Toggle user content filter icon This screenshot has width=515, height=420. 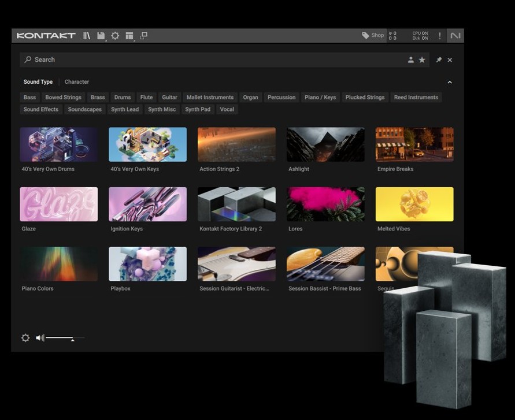coord(411,60)
